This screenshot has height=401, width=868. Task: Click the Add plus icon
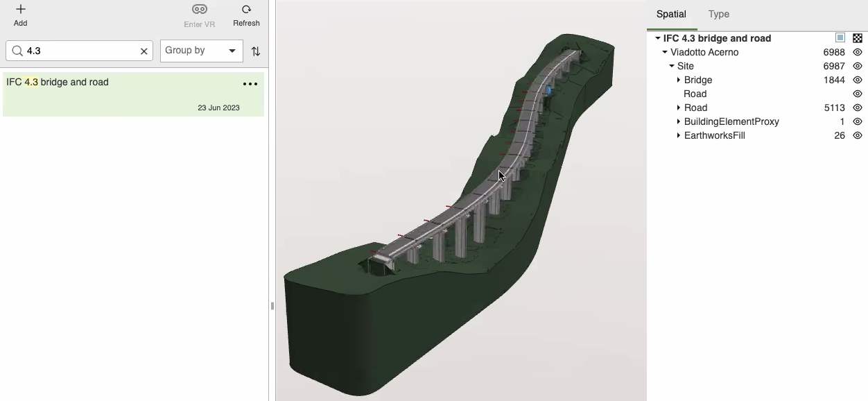tap(21, 9)
